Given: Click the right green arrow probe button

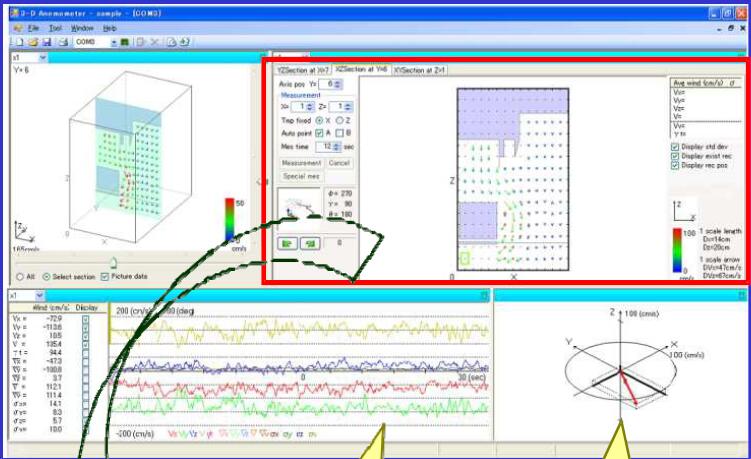Looking at the screenshot, I should pyautogui.click(x=311, y=241).
